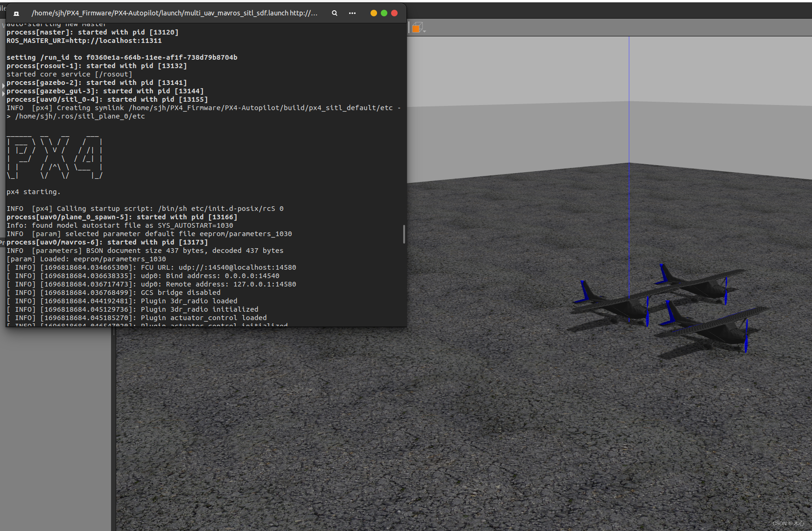Viewport: 812px width, 531px height.
Task: Click the 'process[master]: started with pid [13120]' line
Action: coord(92,32)
